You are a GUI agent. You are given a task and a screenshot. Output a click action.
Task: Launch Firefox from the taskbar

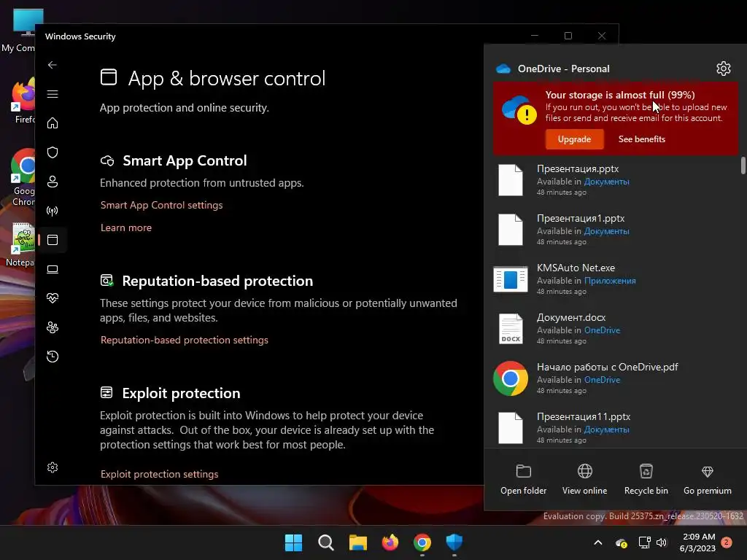point(390,542)
